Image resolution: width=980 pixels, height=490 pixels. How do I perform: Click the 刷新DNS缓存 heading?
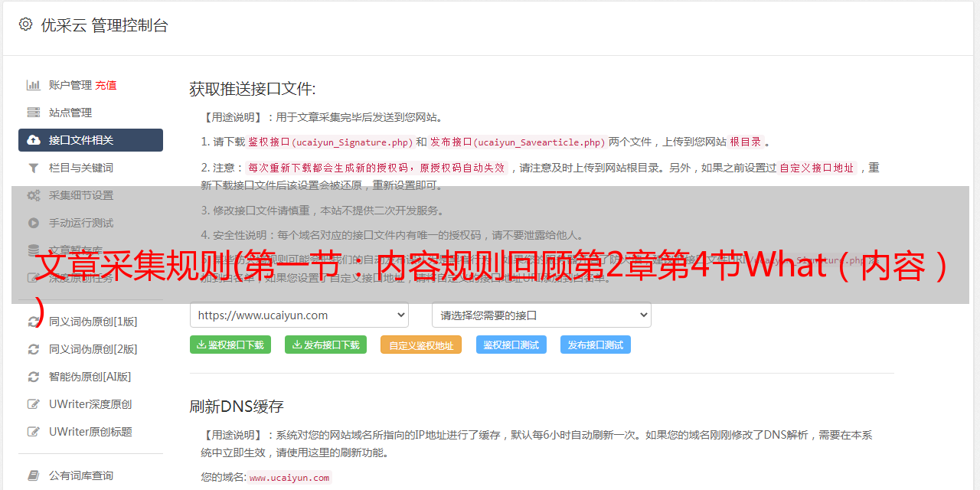click(x=237, y=406)
